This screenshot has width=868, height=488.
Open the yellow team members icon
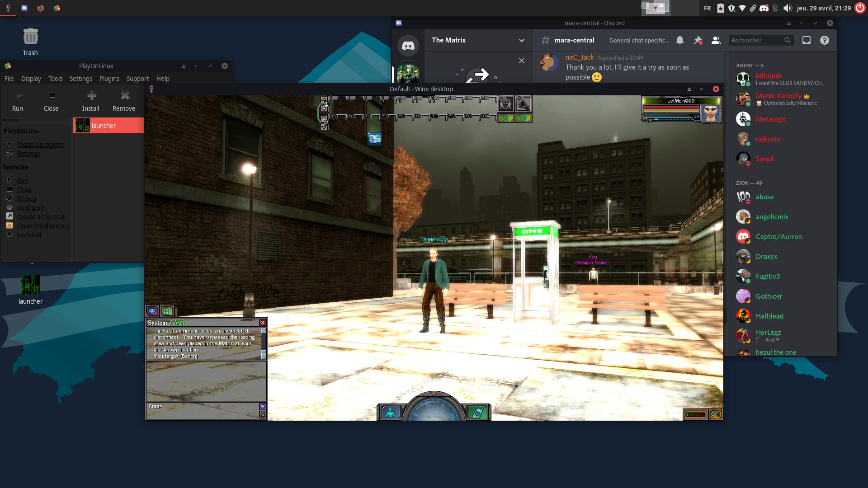coord(167,311)
